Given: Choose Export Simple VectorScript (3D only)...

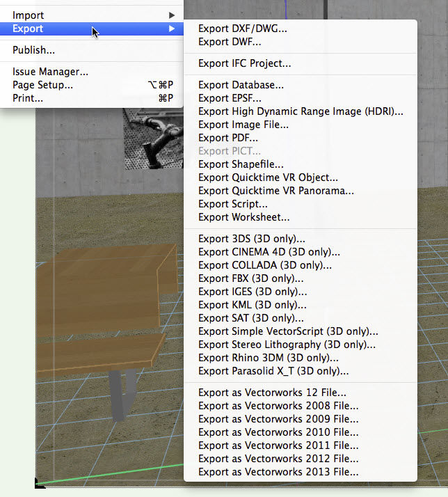Looking at the screenshot, I should [x=301, y=331].
